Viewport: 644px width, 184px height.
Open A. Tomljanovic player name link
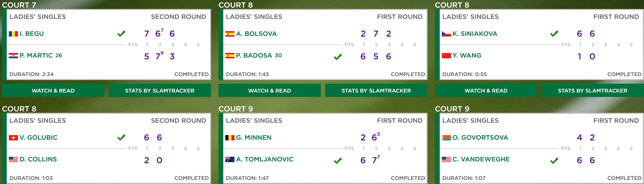(x=265, y=159)
